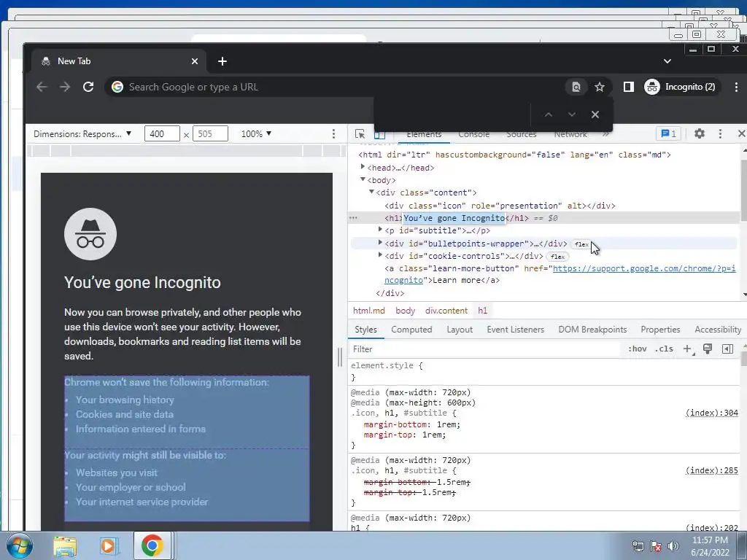Open the tab search chevron
Screen dimensions: 747x560
click(x=667, y=61)
